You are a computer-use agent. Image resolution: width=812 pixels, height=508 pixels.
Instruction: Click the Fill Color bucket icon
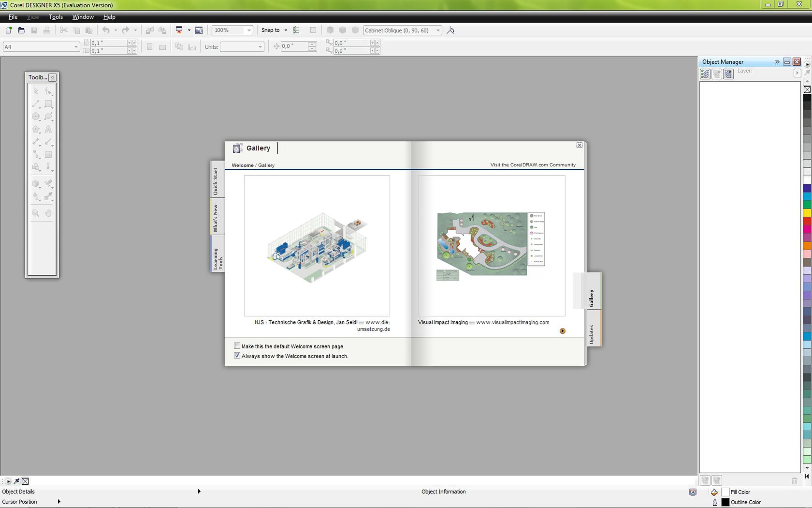(x=714, y=492)
